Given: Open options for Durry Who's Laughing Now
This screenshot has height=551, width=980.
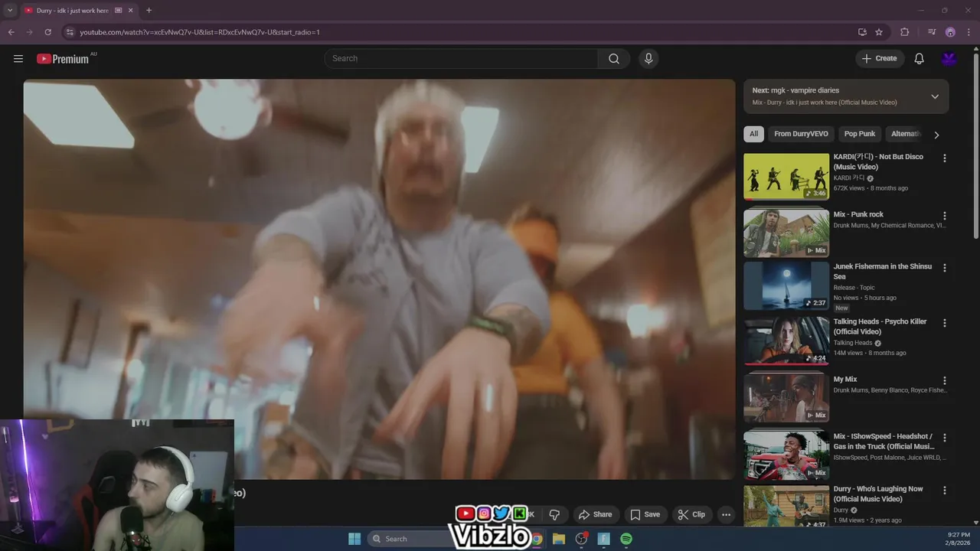Looking at the screenshot, I should click(944, 490).
